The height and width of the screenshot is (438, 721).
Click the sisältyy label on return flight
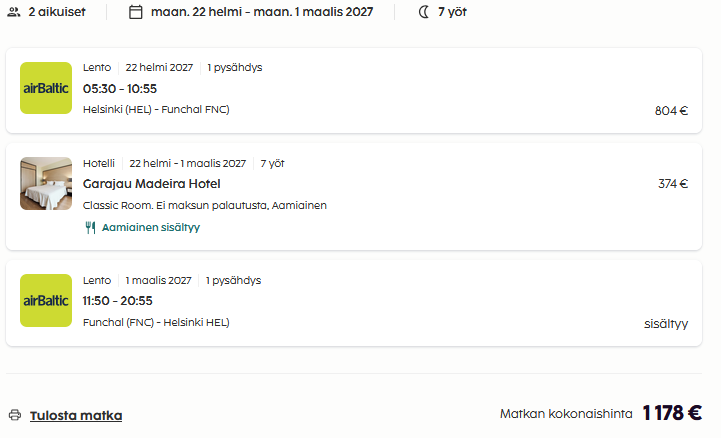tap(666, 324)
